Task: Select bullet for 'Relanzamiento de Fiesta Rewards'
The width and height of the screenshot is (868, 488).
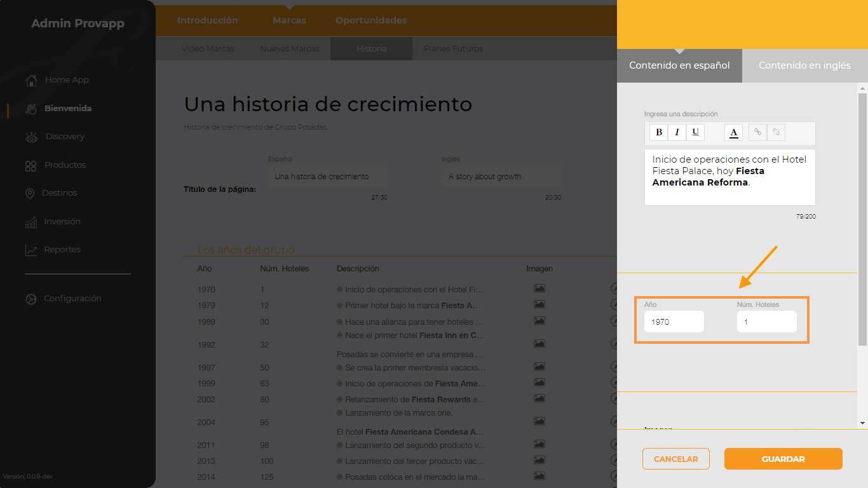Action: point(339,400)
